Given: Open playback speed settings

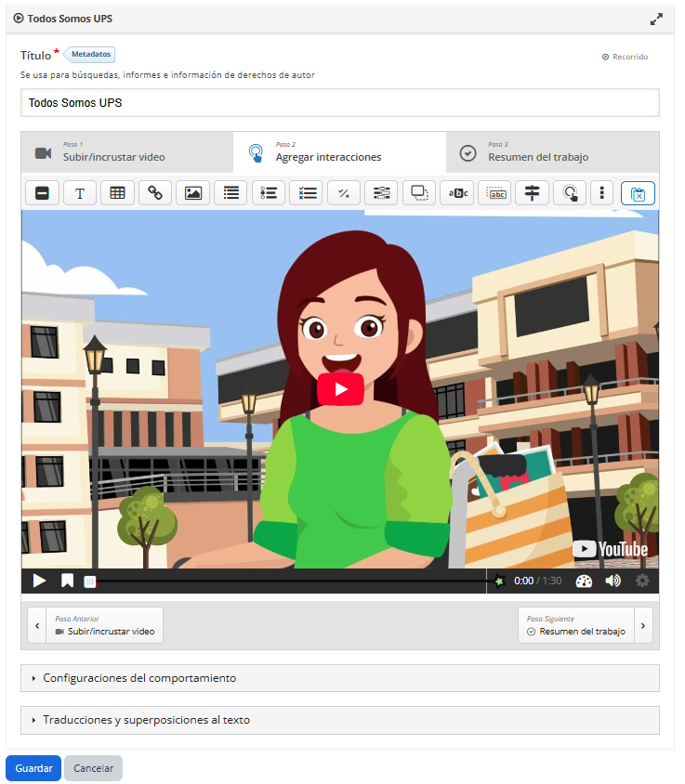Looking at the screenshot, I should (584, 581).
